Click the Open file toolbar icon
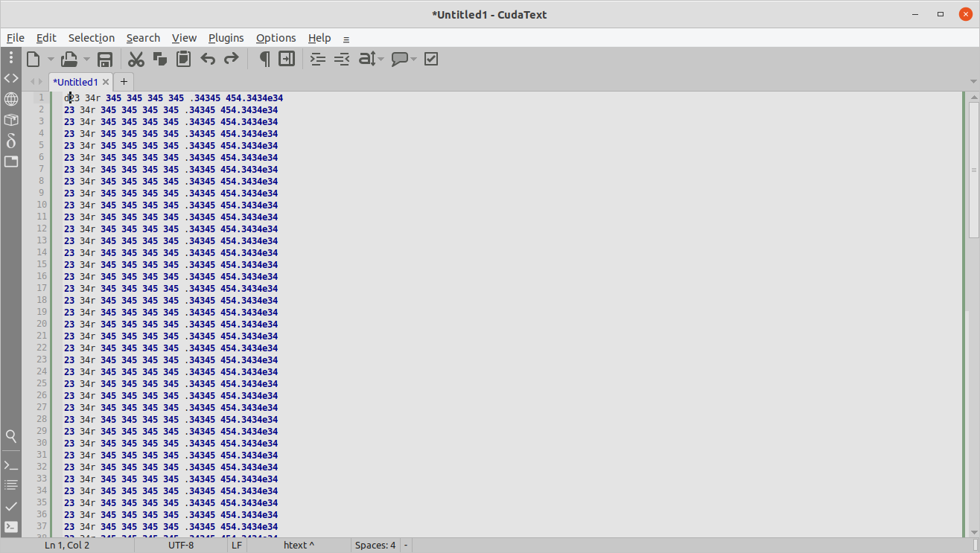 tap(69, 59)
